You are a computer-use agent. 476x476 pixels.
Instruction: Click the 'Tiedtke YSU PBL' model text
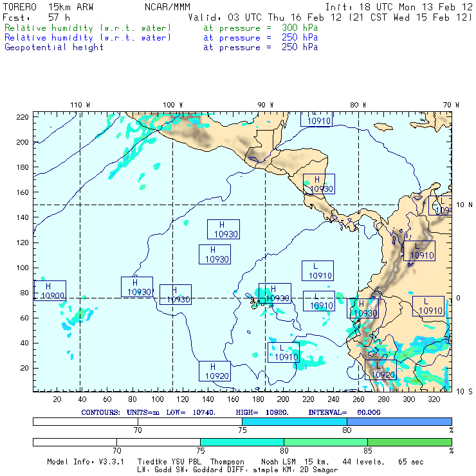[x=169, y=462]
